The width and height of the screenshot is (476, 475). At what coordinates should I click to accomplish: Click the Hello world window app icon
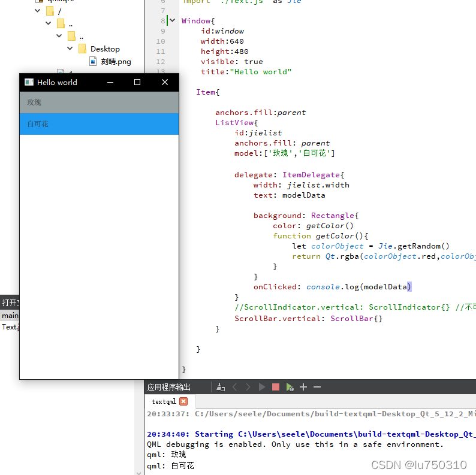29,82
